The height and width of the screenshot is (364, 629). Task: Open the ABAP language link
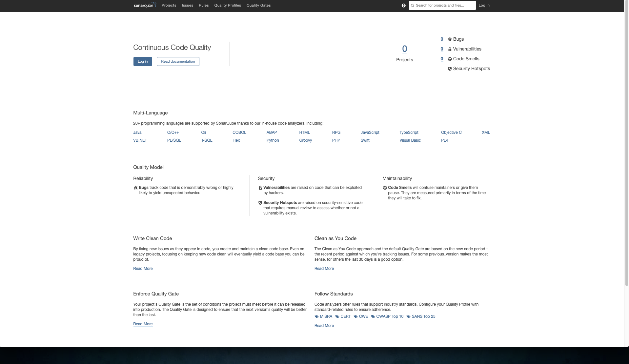[272, 132]
